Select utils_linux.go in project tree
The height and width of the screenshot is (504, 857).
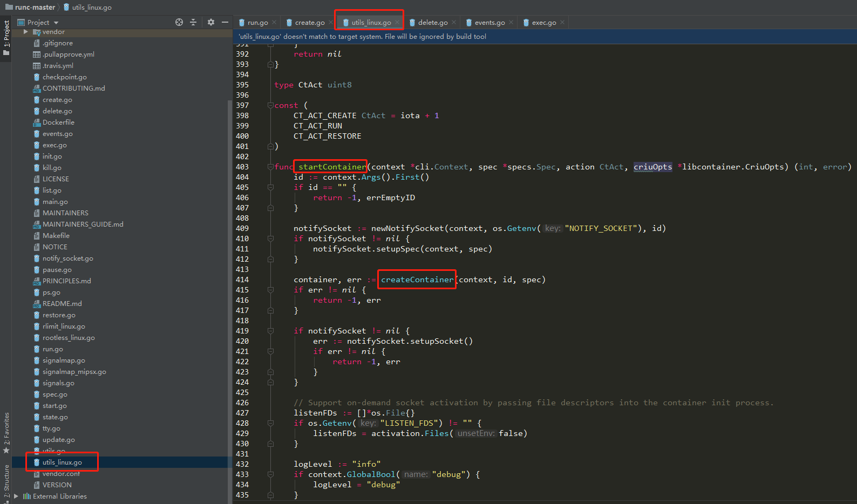pos(62,462)
